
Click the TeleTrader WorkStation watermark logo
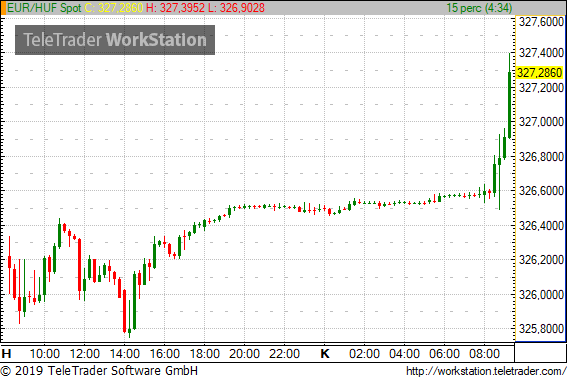click(115, 40)
